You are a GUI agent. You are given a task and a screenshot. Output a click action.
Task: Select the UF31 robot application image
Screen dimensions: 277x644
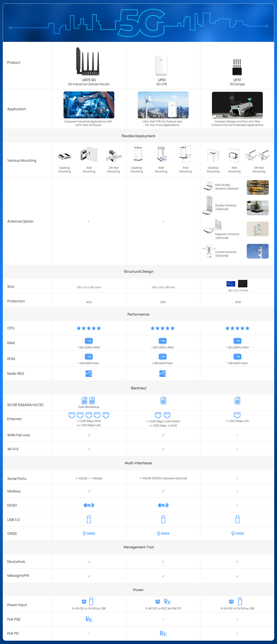(237, 105)
